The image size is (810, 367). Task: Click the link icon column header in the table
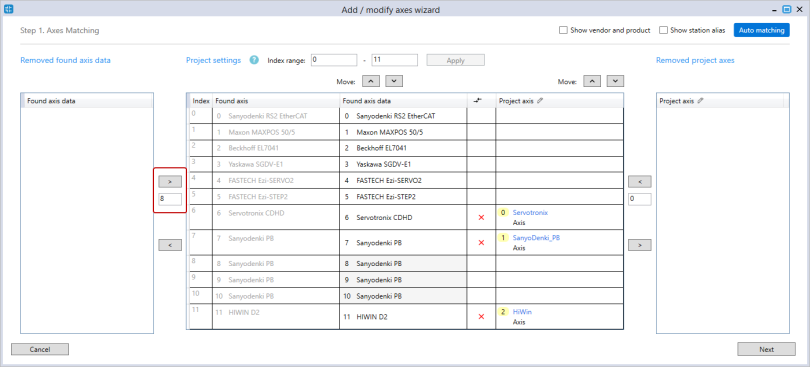click(478, 101)
